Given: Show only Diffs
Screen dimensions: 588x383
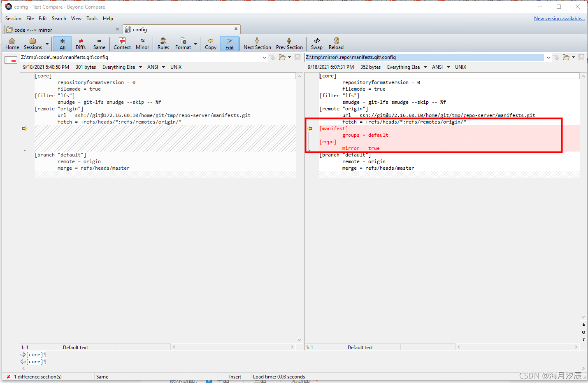Looking at the screenshot, I should (x=81, y=43).
